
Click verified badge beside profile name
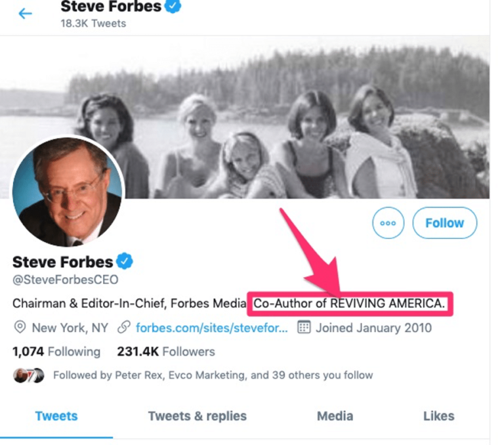[125, 262]
